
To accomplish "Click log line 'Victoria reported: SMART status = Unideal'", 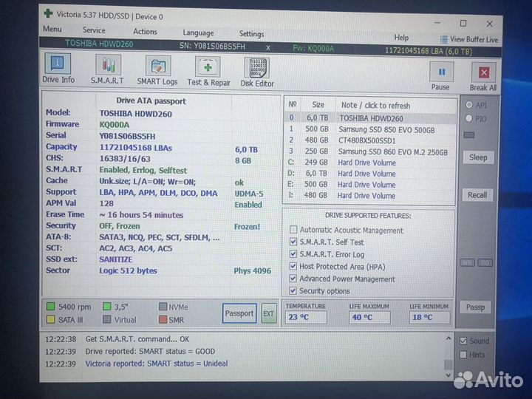I will click(157, 364).
